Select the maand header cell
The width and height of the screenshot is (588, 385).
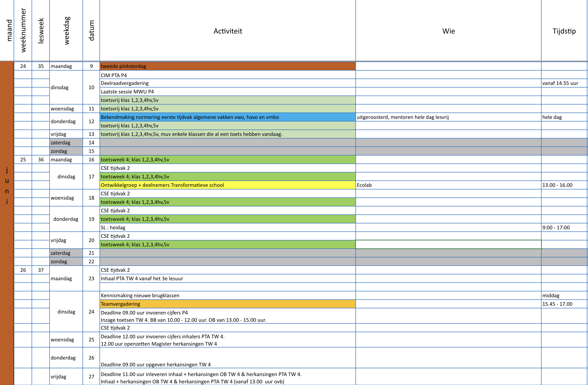[x=7, y=31]
